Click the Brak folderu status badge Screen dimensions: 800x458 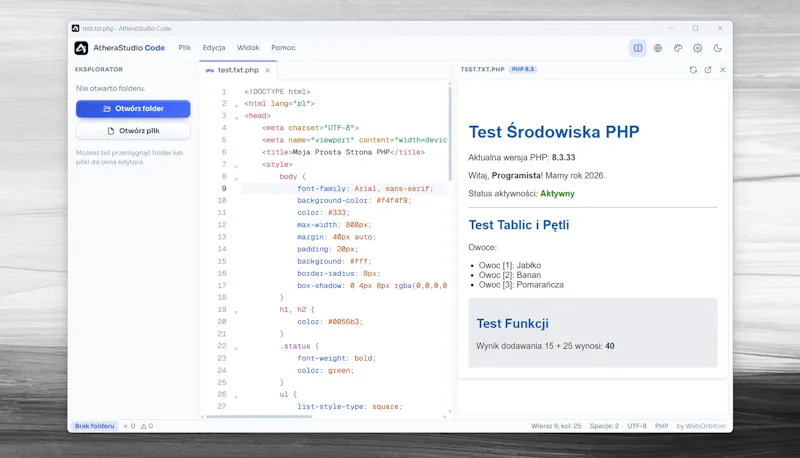[95, 426]
